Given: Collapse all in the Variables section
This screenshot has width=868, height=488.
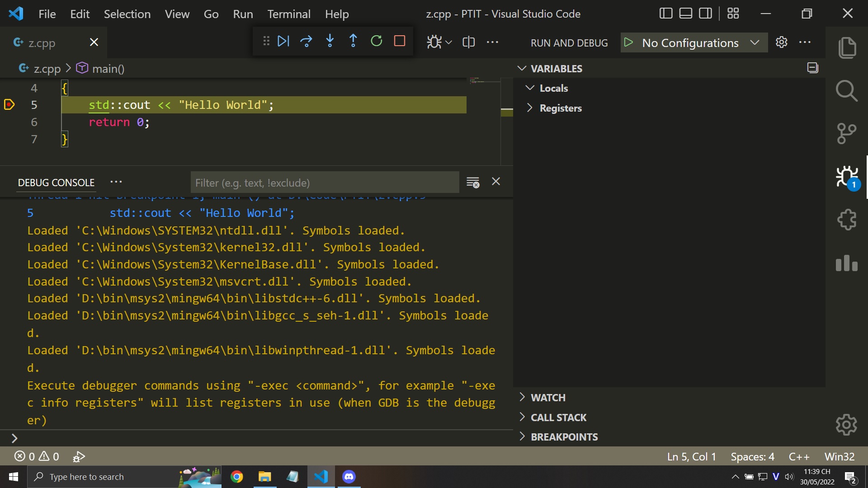Looking at the screenshot, I should point(813,68).
